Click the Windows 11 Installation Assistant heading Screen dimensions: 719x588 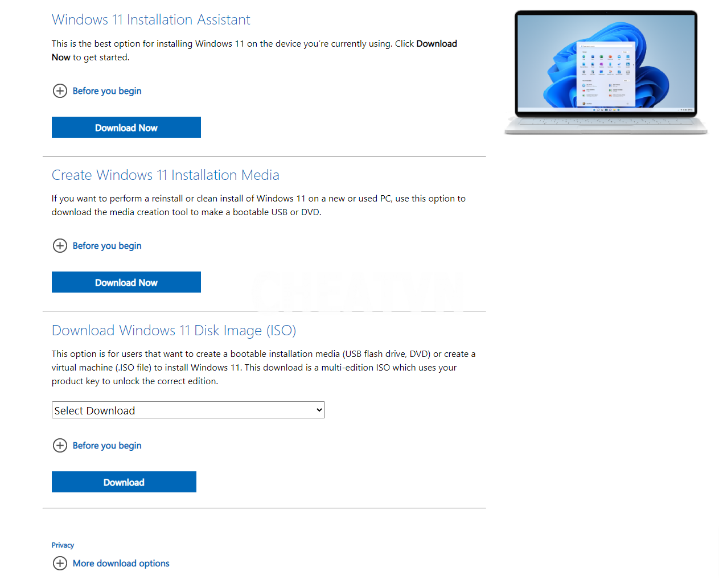point(151,19)
